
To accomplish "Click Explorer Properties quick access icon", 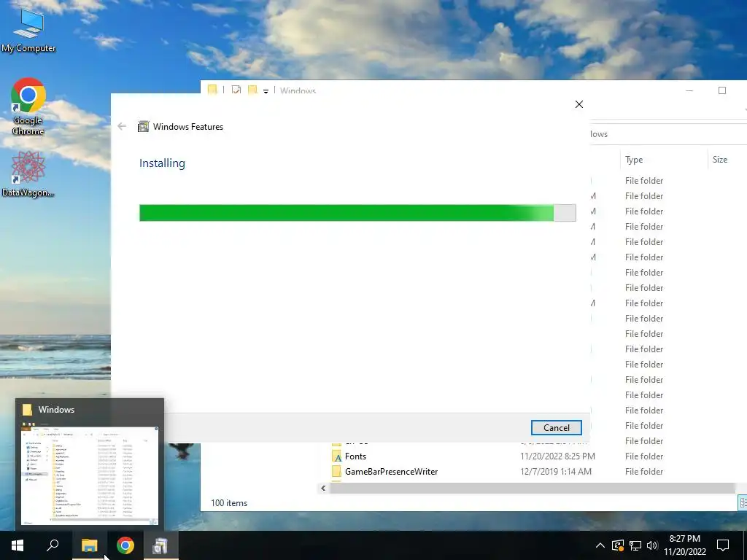I will coord(236,90).
